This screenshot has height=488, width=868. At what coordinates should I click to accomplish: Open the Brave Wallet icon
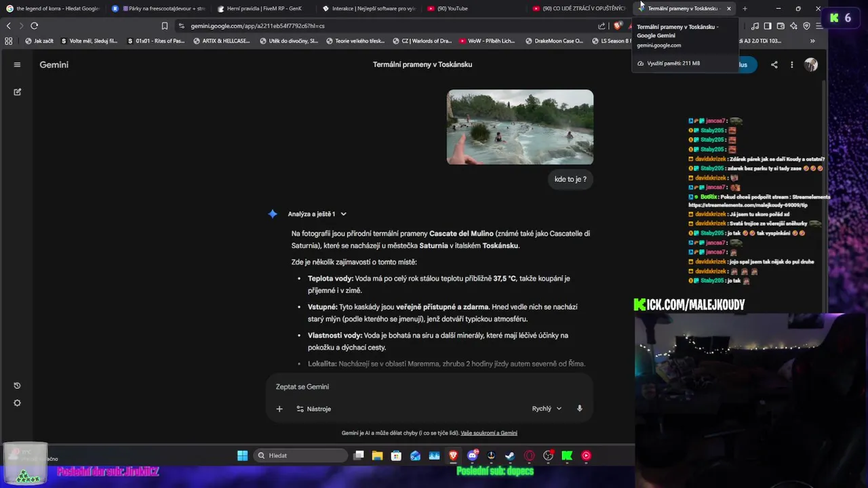(x=781, y=26)
